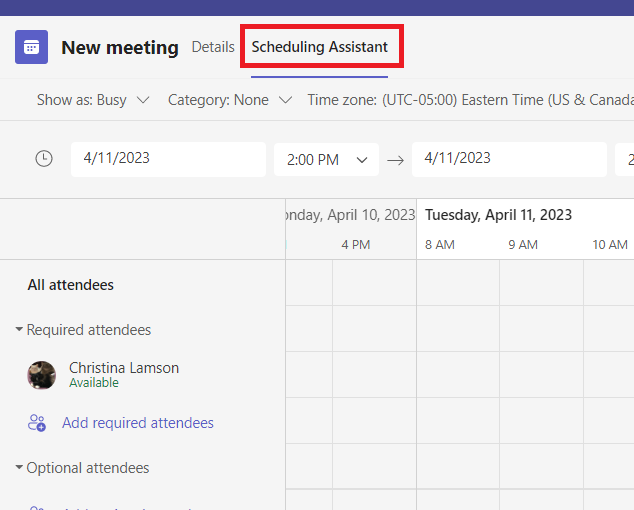This screenshot has height=510, width=634.
Task: Select the Scheduling Assistant tab
Action: [x=320, y=47]
